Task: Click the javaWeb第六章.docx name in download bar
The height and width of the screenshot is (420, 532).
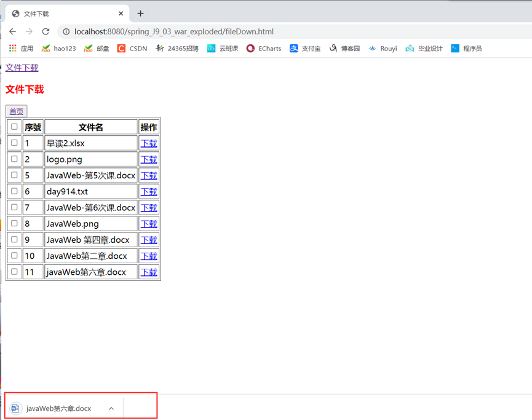Action: tap(58, 408)
